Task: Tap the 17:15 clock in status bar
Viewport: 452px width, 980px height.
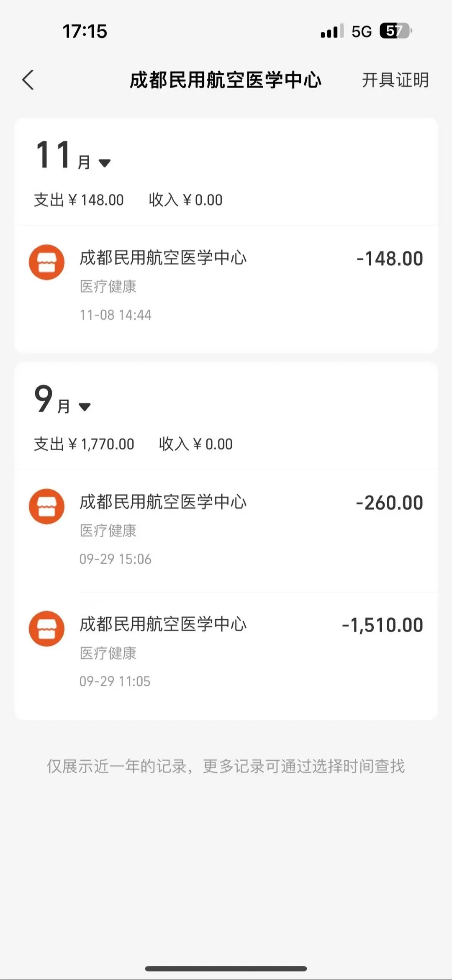Action: pyautogui.click(x=85, y=31)
